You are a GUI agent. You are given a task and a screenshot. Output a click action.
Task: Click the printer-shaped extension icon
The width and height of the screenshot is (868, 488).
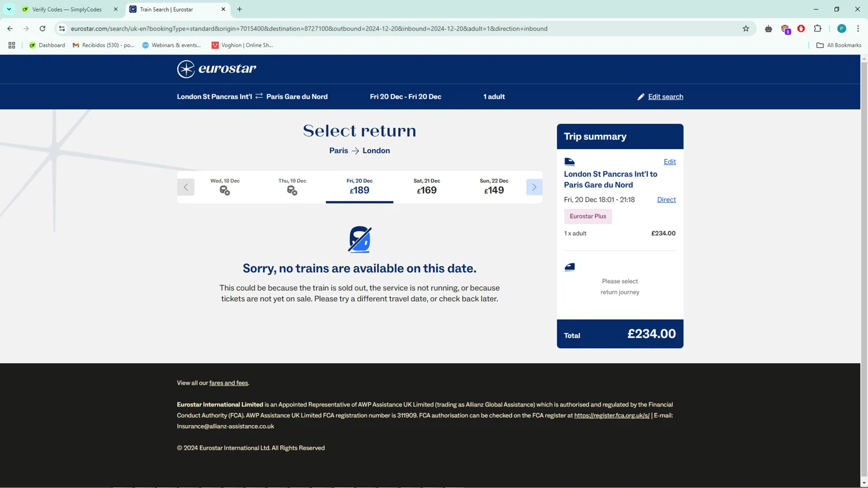coord(768,28)
